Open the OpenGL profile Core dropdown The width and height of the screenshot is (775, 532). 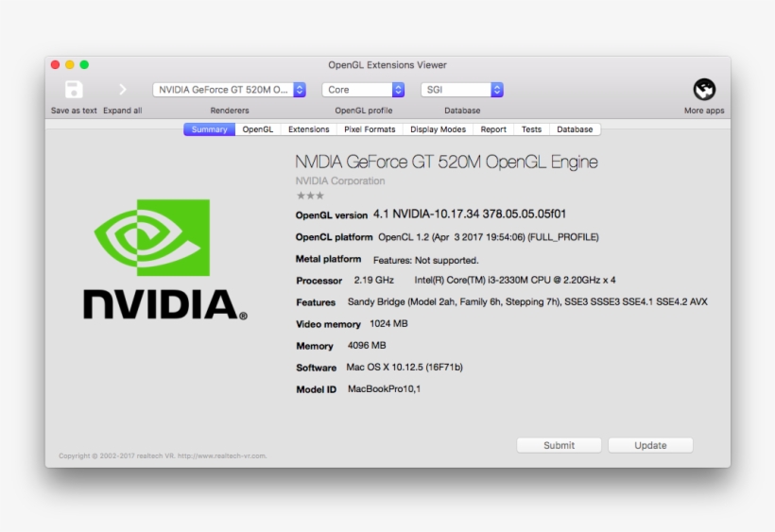363,90
